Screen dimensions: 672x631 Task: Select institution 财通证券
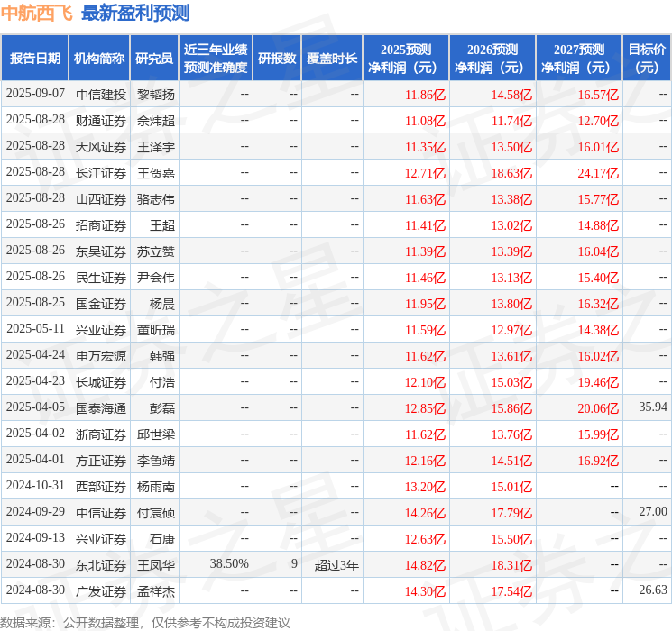[x=101, y=121]
